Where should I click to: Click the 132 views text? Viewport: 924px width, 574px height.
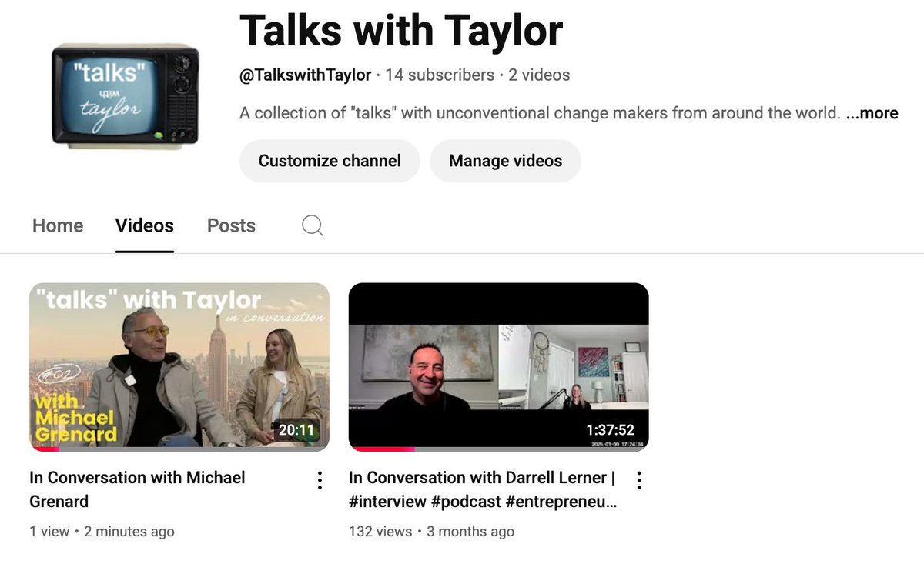pyautogui.click(x=379, y=532)
